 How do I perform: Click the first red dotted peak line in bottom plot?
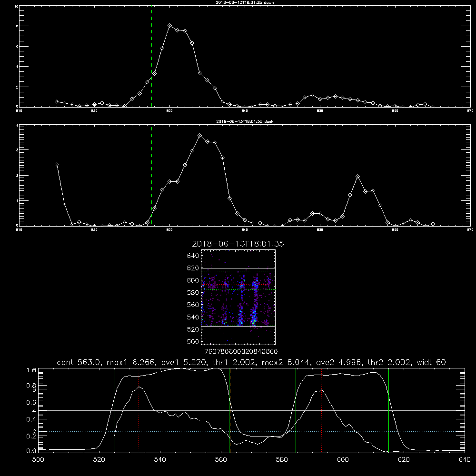(x=139, y=410)
